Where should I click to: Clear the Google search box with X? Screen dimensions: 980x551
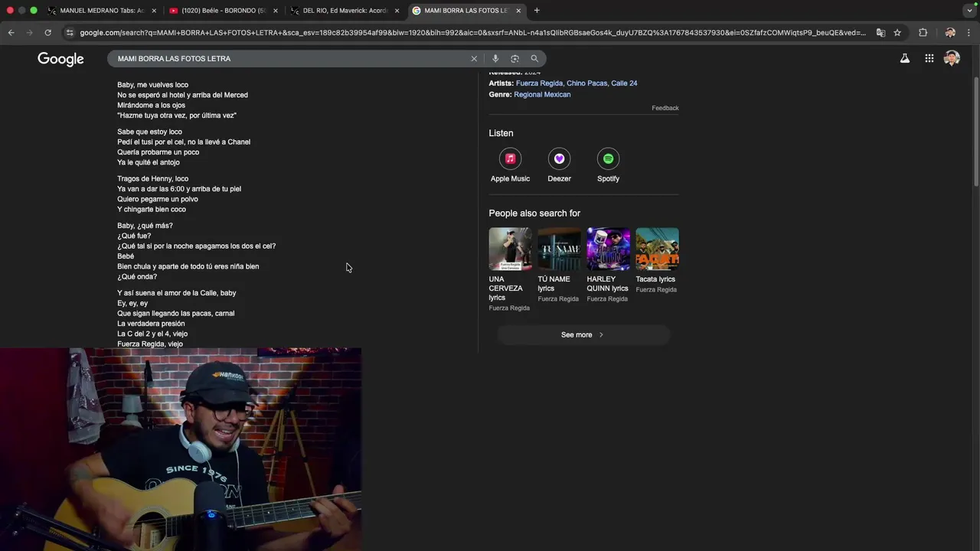click(x=474, y=58)
